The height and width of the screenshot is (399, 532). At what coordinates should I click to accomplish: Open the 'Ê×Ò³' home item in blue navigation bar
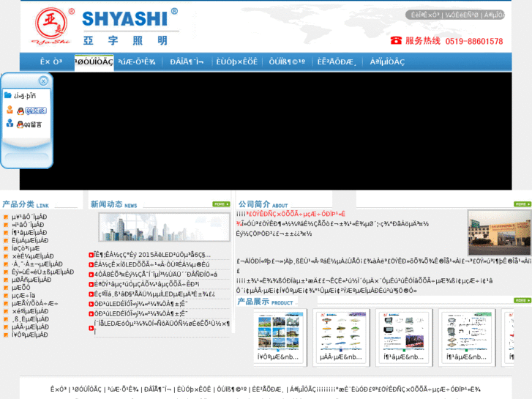tap(51, 61)
